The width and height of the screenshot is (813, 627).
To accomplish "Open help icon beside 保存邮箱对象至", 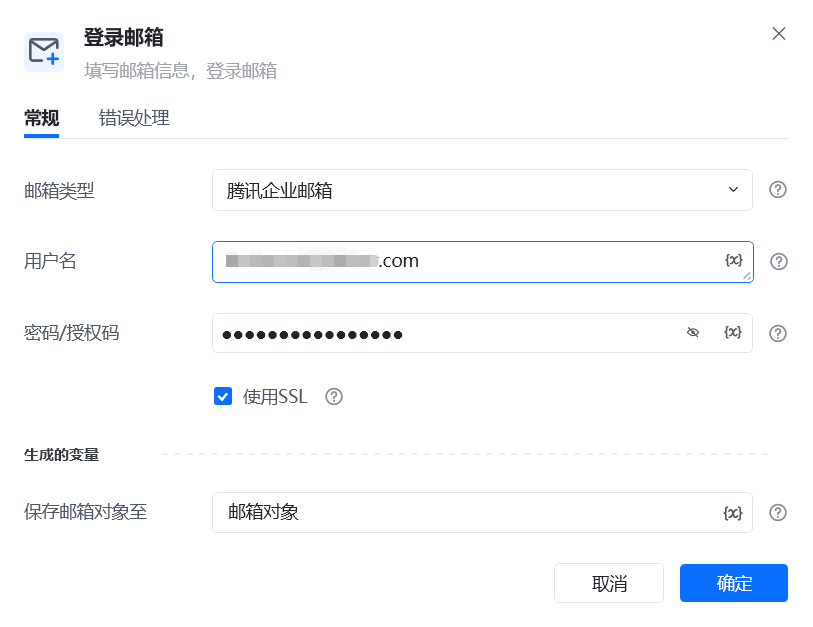I will click(778, 512).
